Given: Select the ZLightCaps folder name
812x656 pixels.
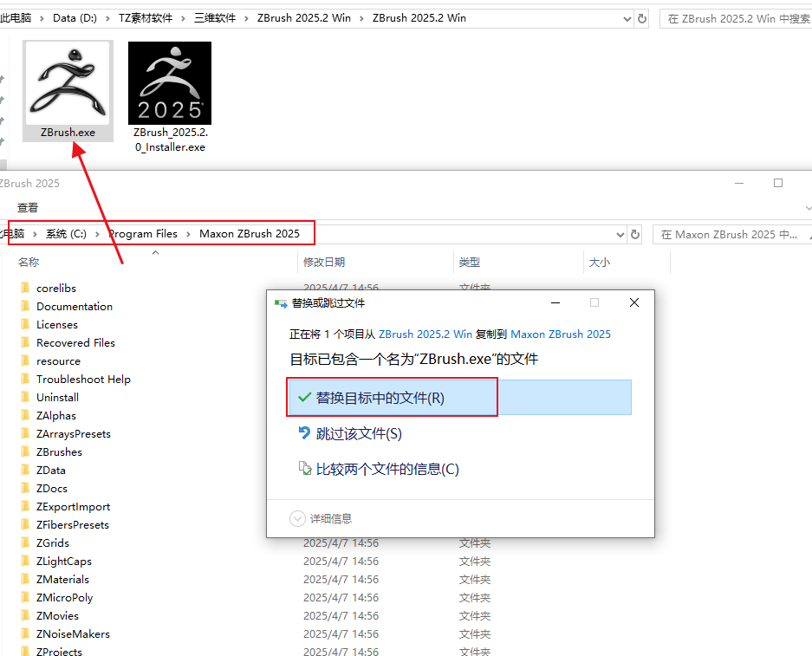Looking at the screenshot, I should [64, 562].
